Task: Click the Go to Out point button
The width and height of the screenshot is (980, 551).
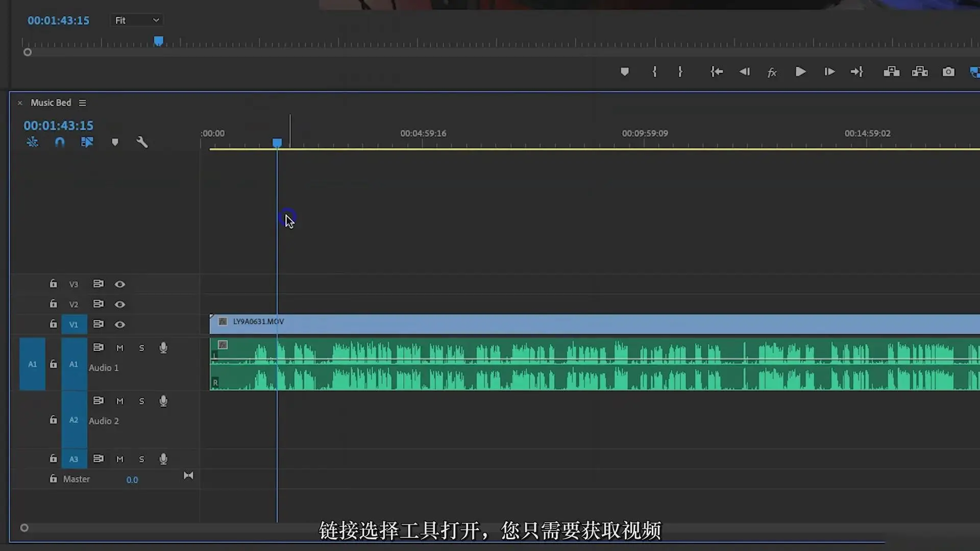Action: (x=856, y=72)
